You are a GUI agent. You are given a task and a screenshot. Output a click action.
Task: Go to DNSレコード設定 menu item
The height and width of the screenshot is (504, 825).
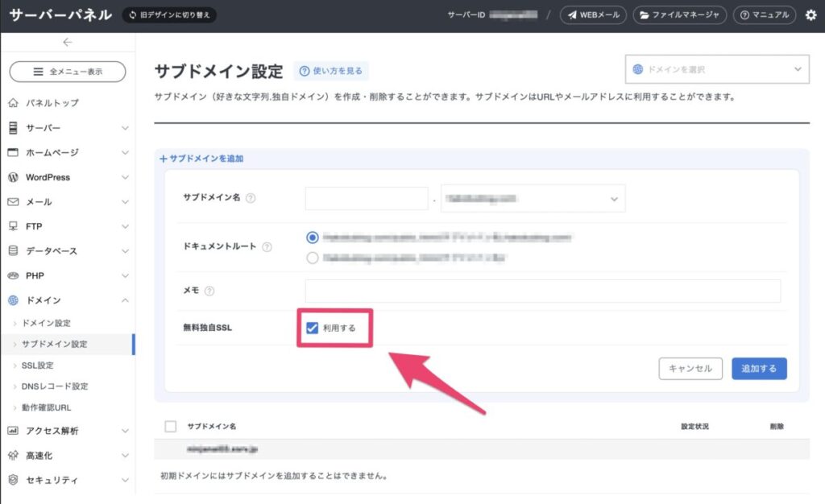tap(55, 386)
